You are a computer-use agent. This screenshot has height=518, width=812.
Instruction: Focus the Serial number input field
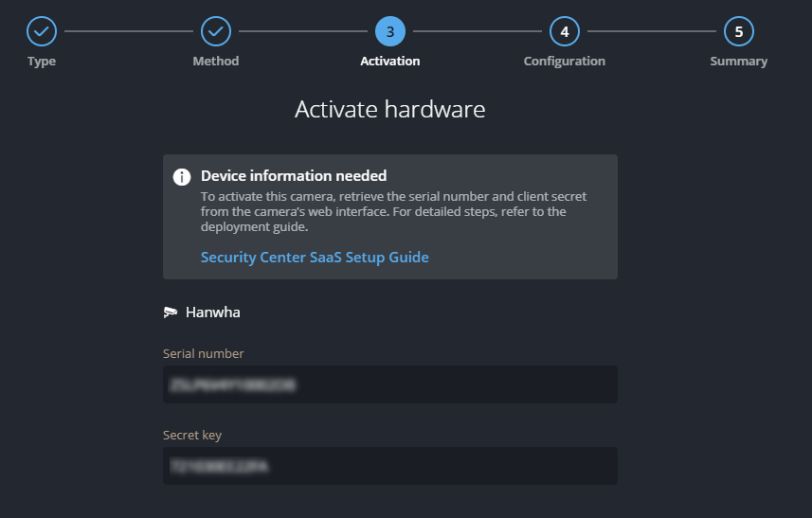point(390,384)
